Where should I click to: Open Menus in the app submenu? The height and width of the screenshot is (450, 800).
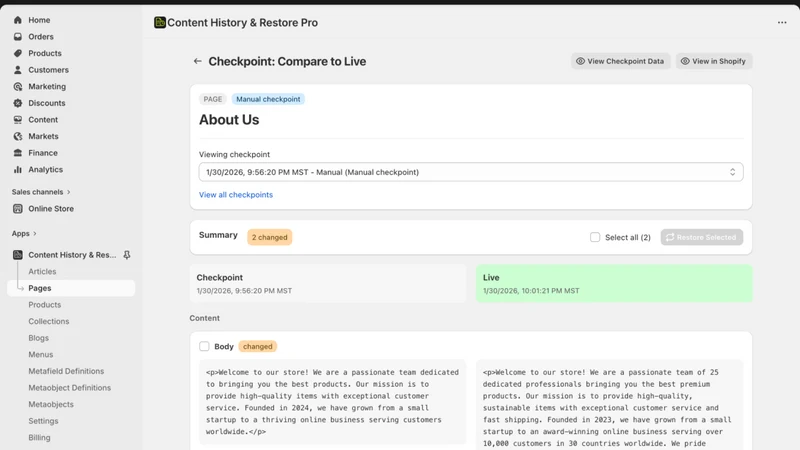(x=41, y=355)
